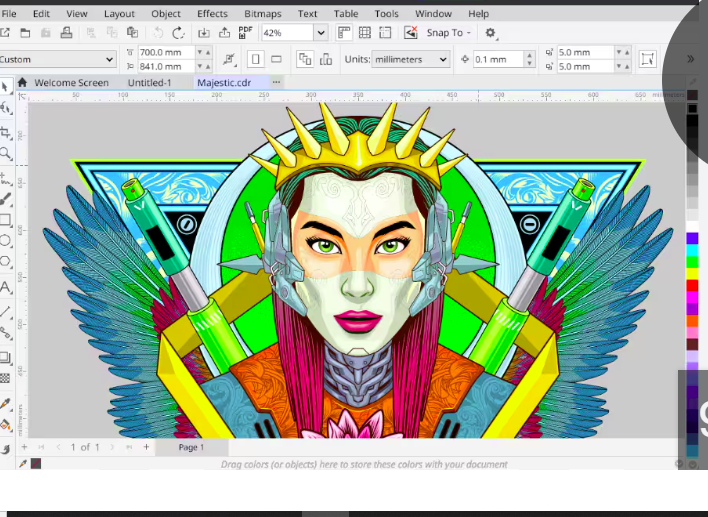Viewport: 708px width, 517px height.
Task: Open the Object menu
Action: coord(166,14)
